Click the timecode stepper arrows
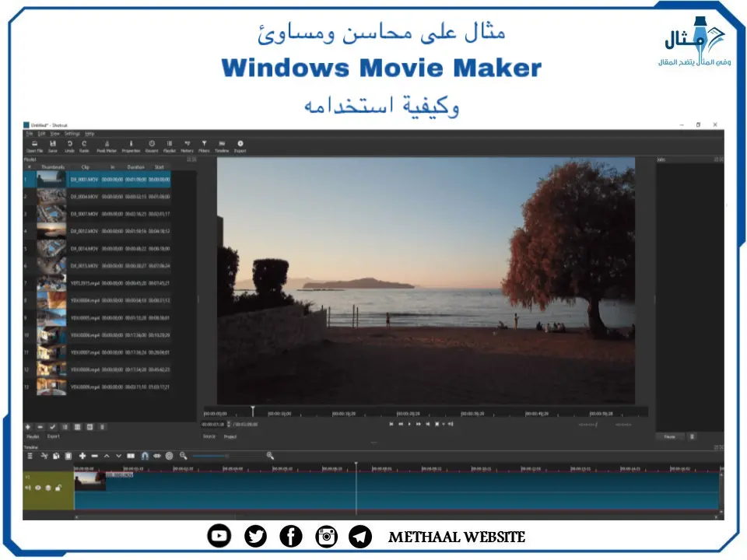Viewport: 747px width, 560px height. (x=229, y=425)
